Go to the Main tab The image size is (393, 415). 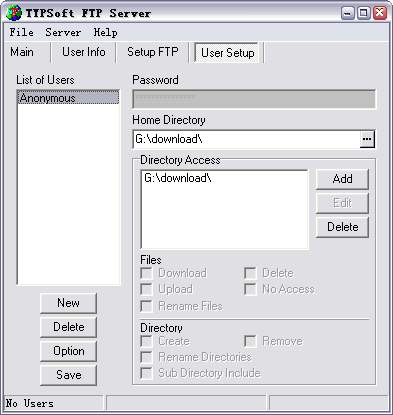[x=22, y=52]
